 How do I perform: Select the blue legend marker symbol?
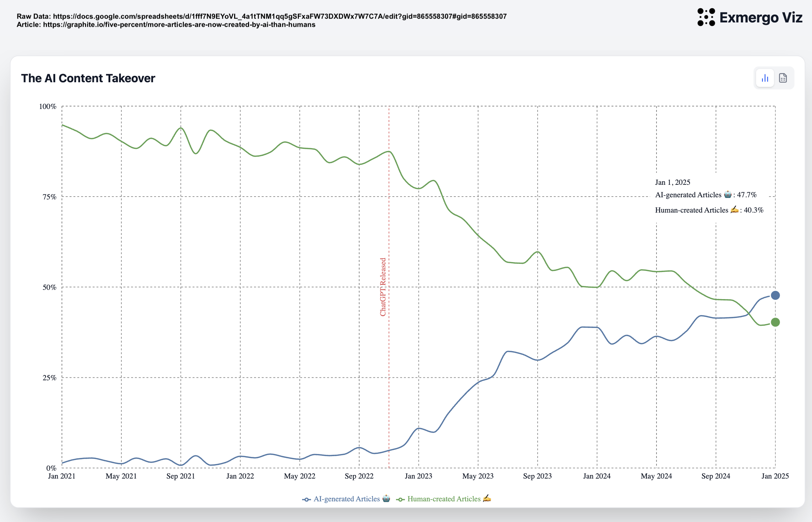[306, 499]
